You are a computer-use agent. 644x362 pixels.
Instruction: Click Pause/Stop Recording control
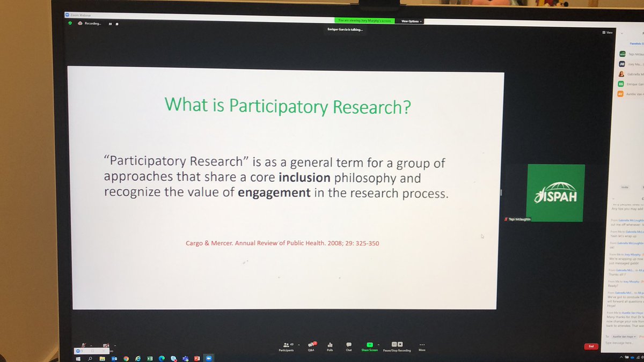(x=397, y=346)
